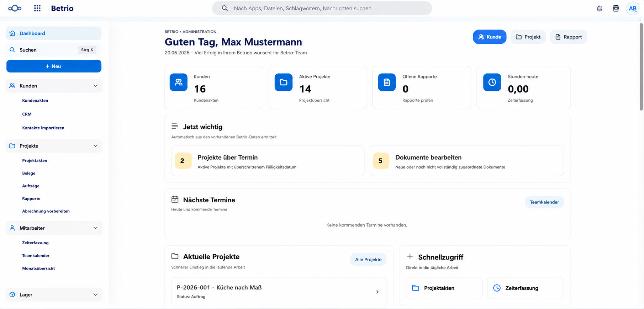Click the Schnellzugriff plus icon
The width and height of the screenshot is (644, 309).
410,256
